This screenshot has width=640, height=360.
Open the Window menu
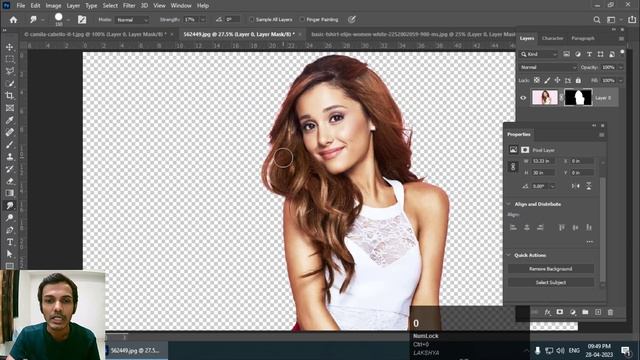181,6
